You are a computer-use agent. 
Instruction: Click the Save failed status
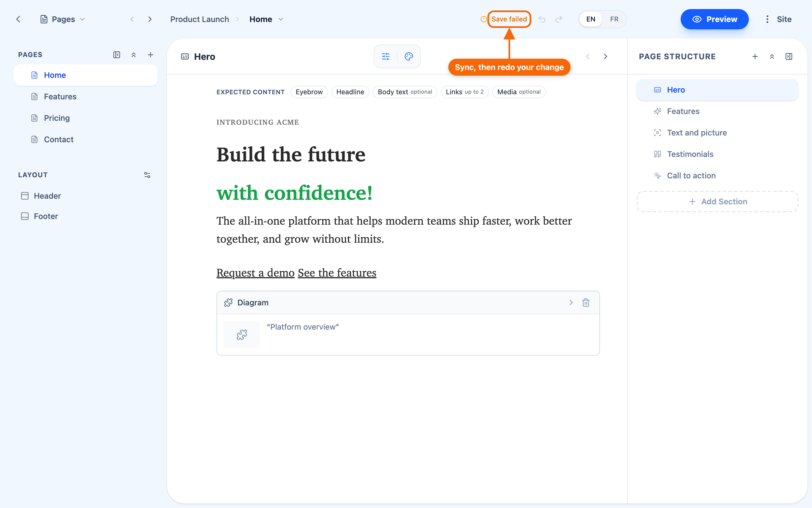coord(509,19)
